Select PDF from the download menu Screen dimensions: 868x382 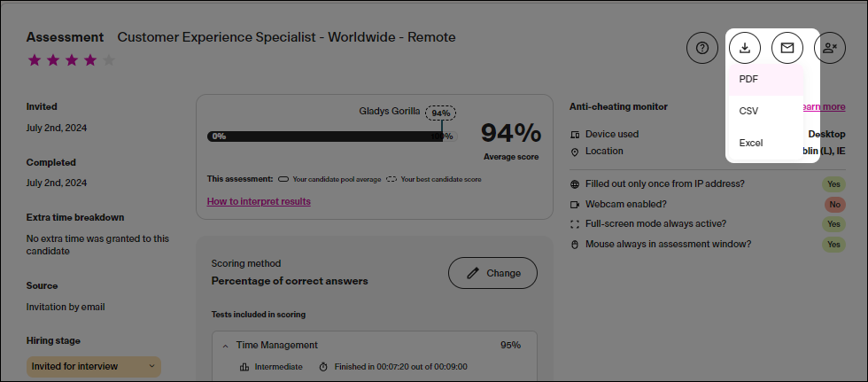(x=766, y=79)
